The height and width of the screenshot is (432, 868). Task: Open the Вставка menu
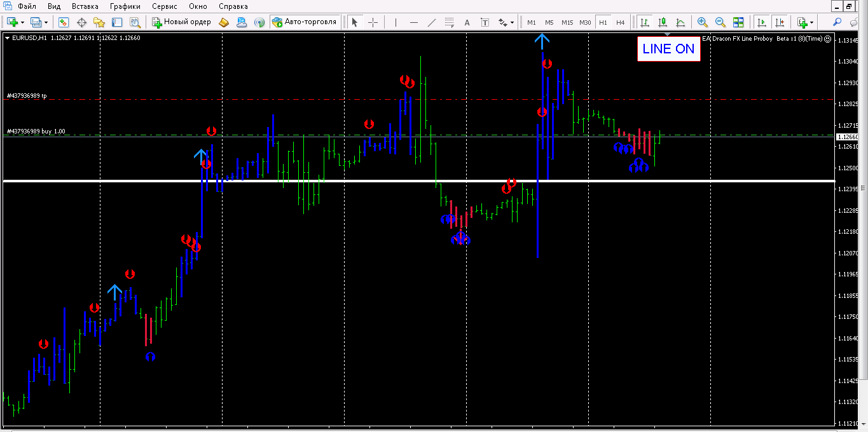pos(85,6)
